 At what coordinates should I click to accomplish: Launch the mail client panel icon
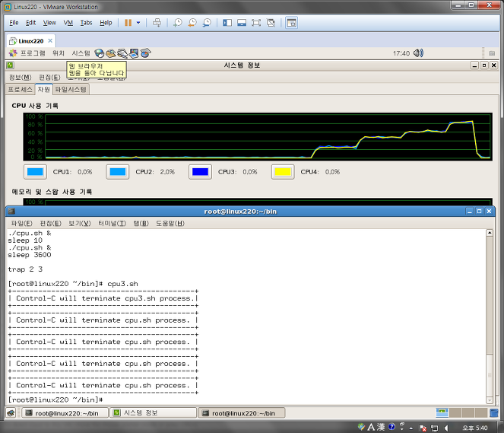[x=110, y=53]
